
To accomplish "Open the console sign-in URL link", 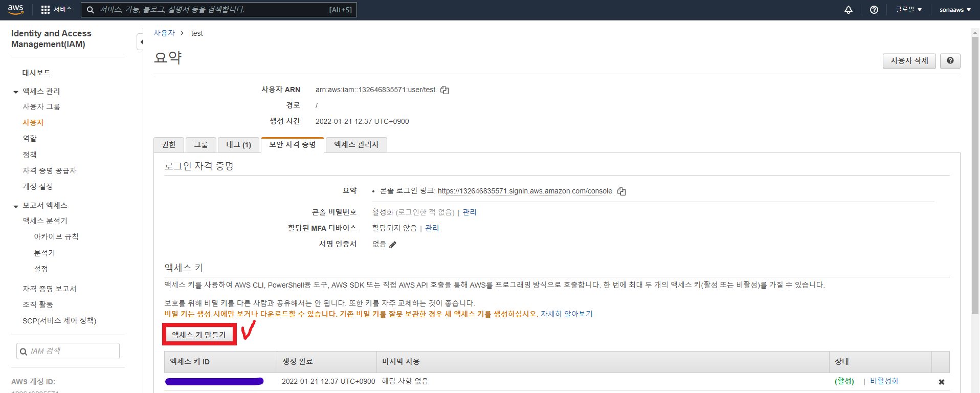I will pyautogui.click(x=525, y=191).
